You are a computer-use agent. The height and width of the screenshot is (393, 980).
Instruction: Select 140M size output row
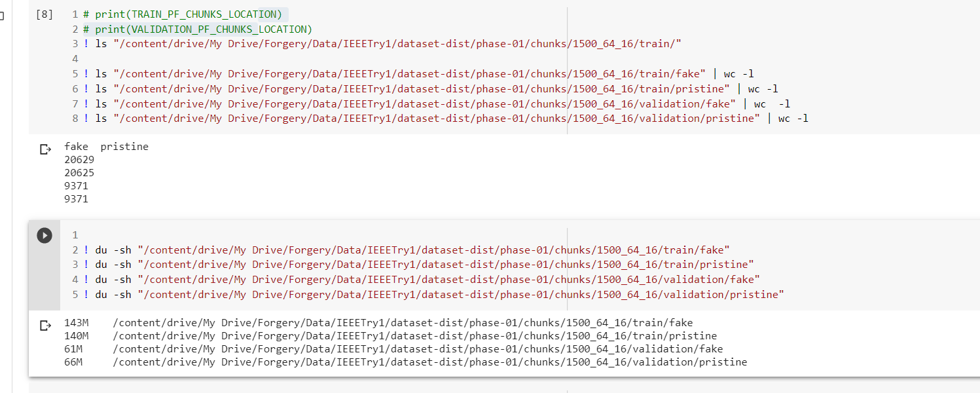tap(390, 336)
